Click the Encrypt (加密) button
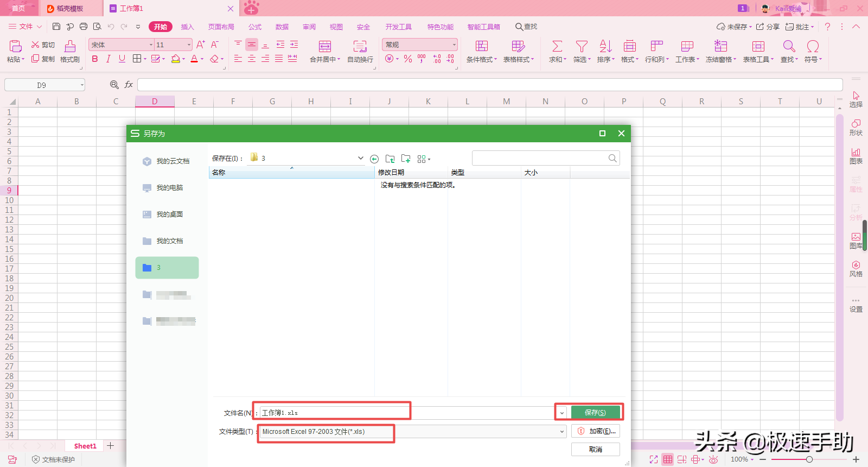Screen dimensions: 868x467 pyautogui.click(x=595, y=431)
